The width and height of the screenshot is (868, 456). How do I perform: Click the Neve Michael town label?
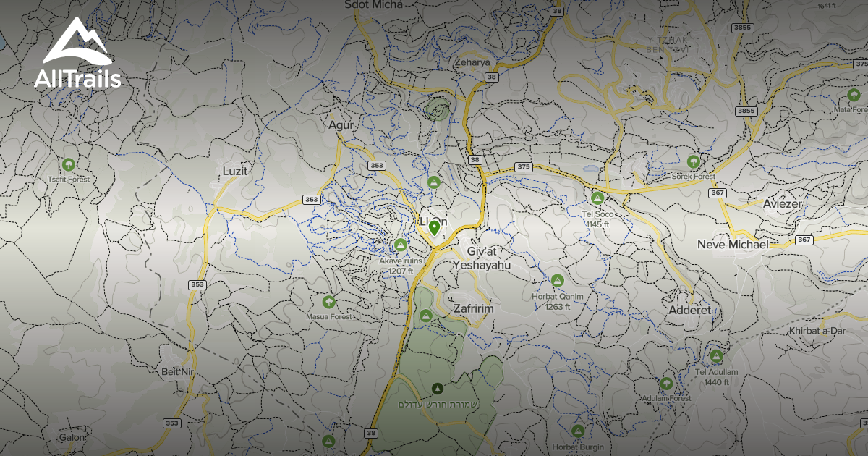tap(733, 245)
